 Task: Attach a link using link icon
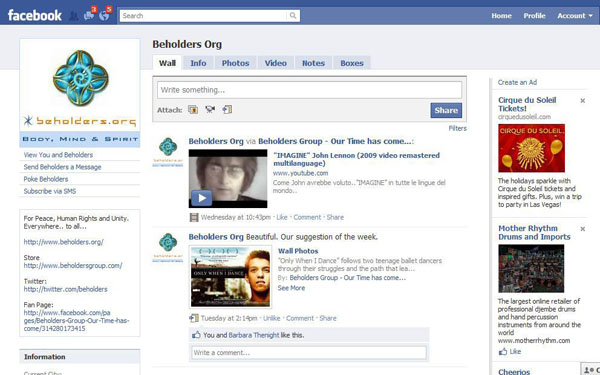point(227,110)
